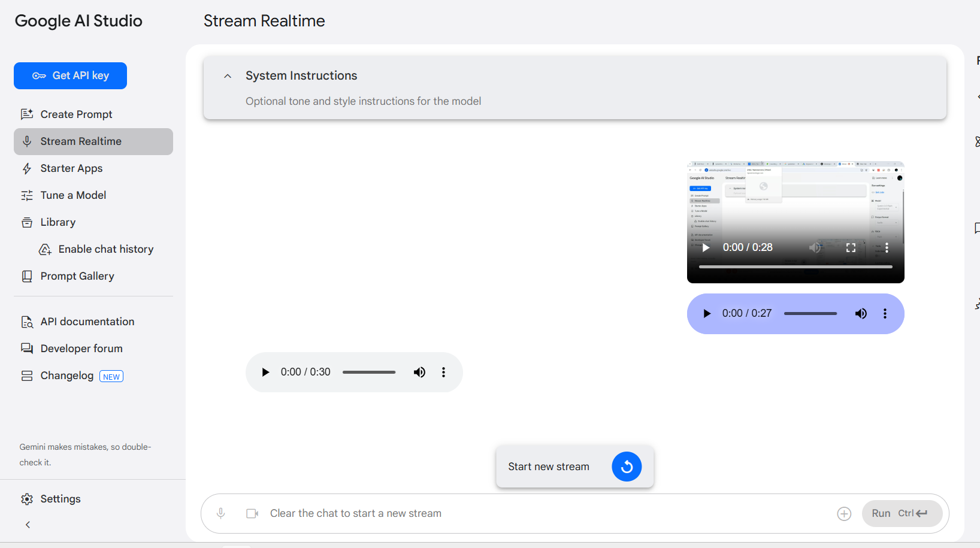Click the 0:27 audio seek slider

810,313
